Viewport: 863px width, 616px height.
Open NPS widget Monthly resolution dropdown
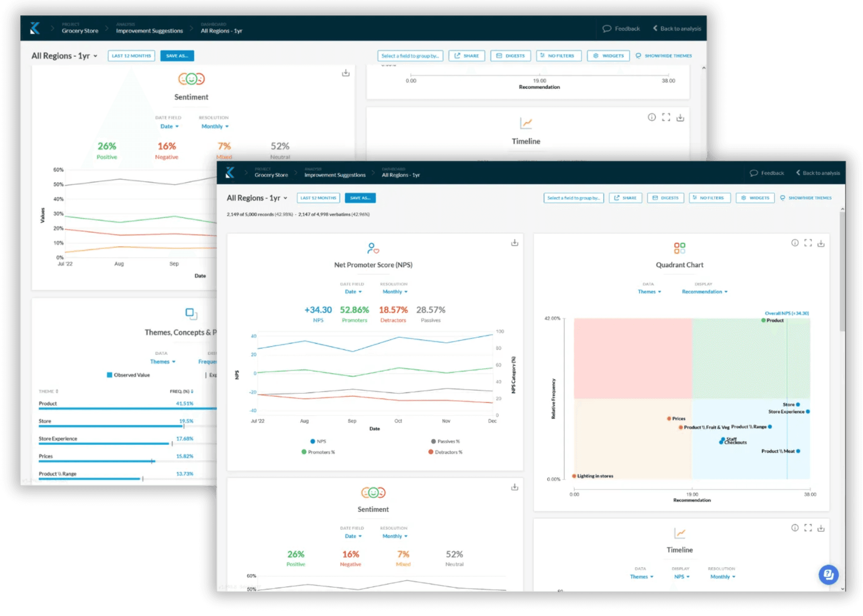tap(395, 292)
